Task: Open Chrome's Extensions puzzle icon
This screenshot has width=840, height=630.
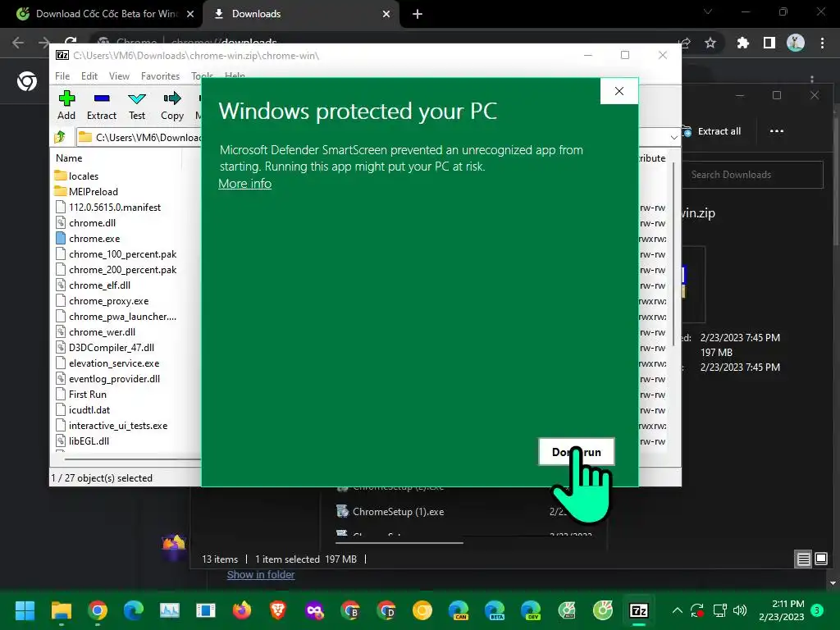Action: pyautogui.click(x=743, y=43)
